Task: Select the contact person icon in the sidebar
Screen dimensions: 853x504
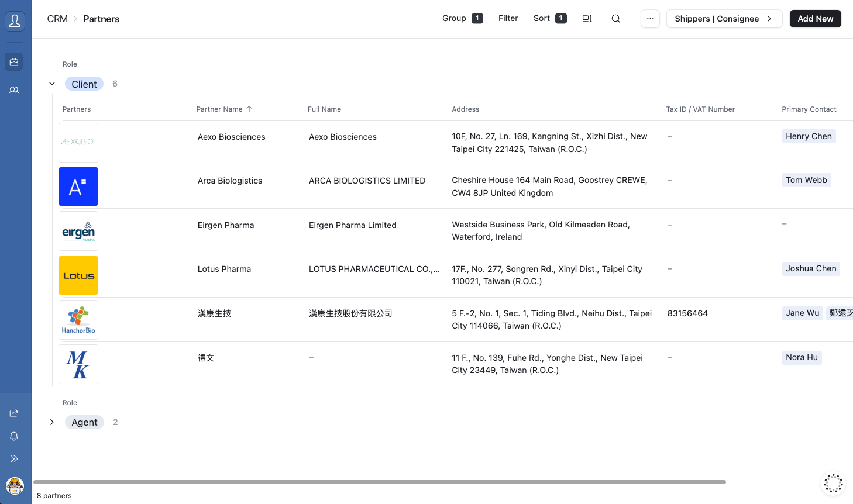Action: 15,21
